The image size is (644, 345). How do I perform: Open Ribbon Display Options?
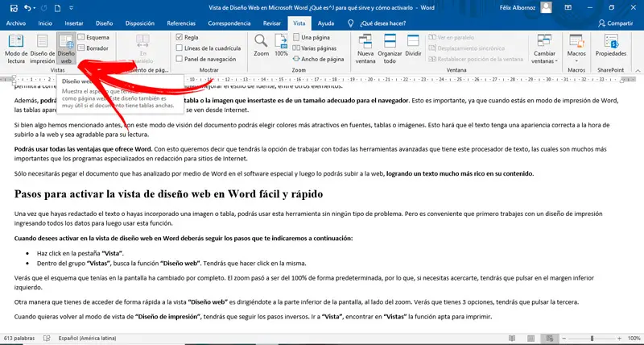tap(568, 7)
